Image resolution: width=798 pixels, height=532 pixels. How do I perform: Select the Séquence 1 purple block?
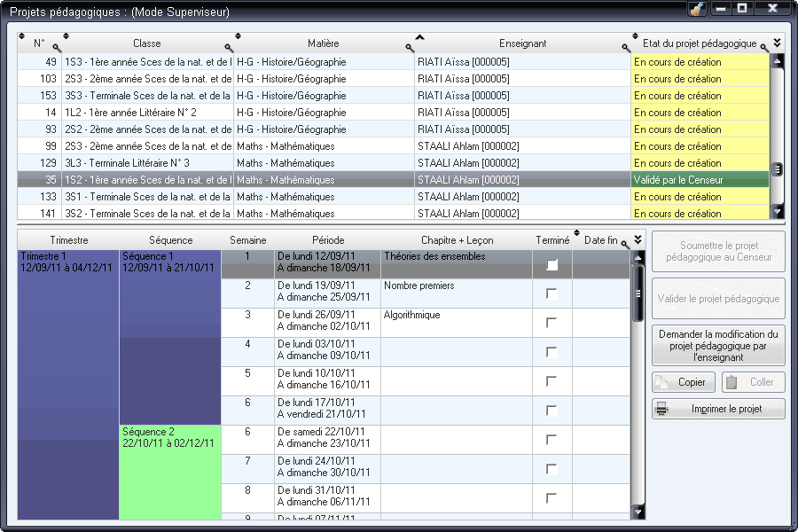click(170, 337)
